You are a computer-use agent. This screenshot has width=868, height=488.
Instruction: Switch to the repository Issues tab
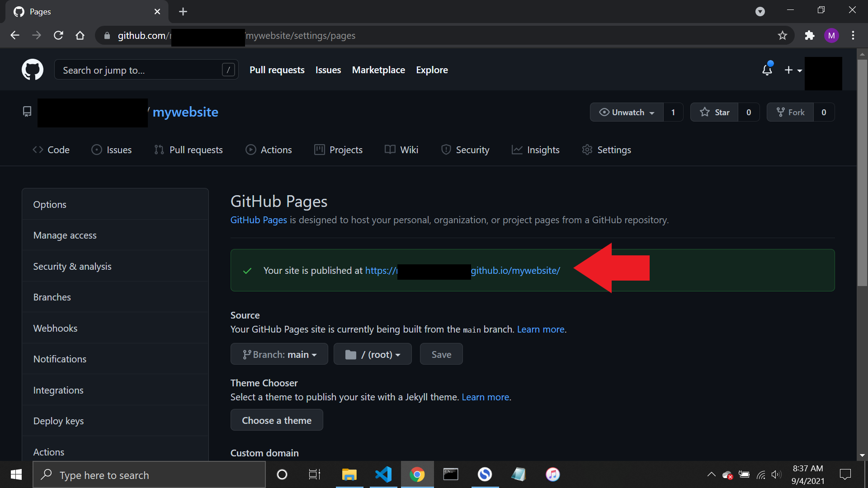point(112,150)
